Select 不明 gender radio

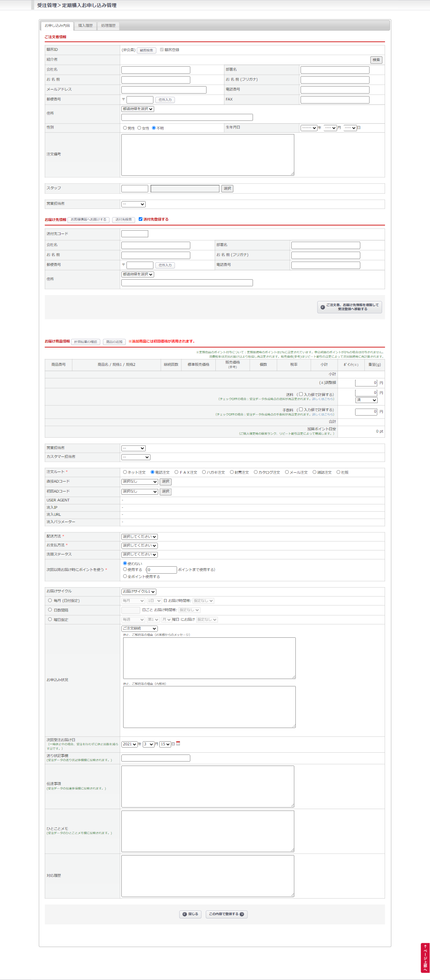click(154, 128)
